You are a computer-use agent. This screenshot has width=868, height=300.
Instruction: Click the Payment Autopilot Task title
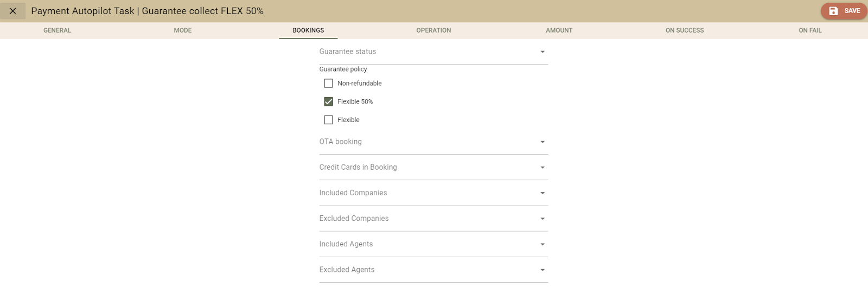pos(147,11)
